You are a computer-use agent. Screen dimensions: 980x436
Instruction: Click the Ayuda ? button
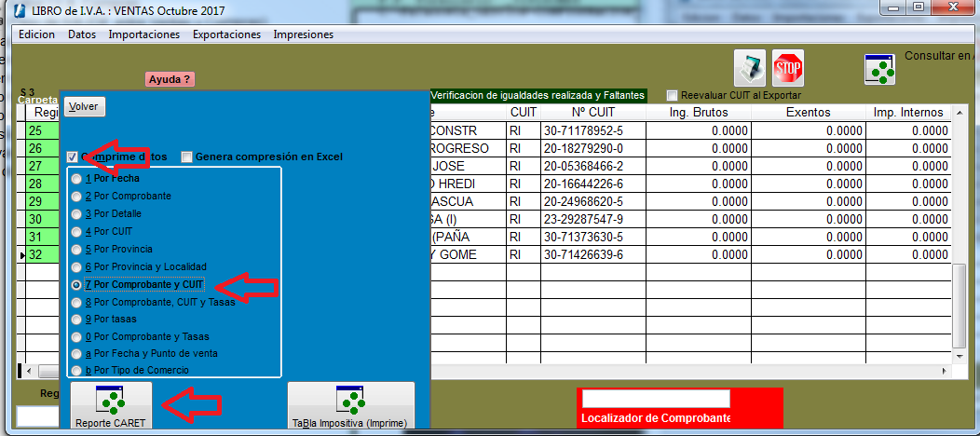tap(170, 80)
